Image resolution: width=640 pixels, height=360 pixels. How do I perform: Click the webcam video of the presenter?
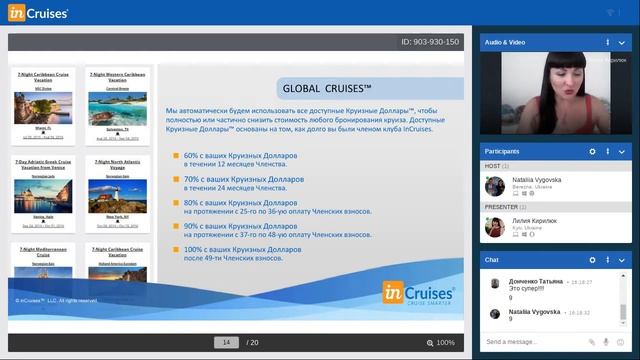[x=556, y=93]
